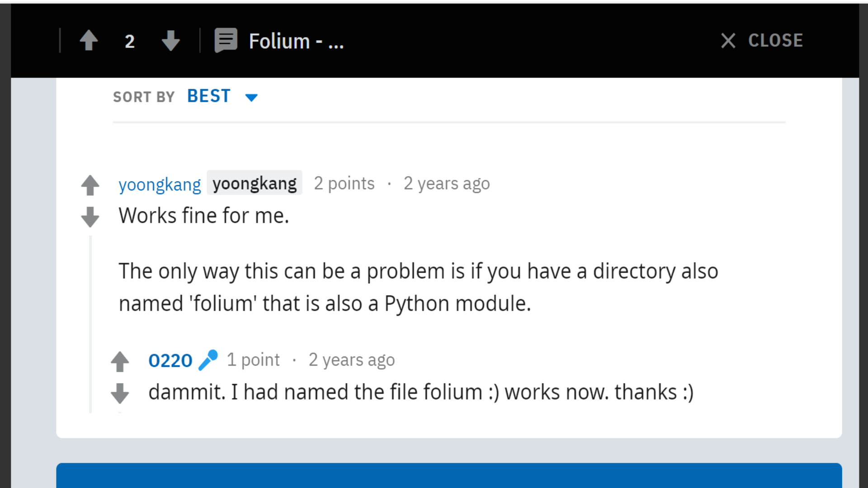Click the 2 years ago timestamp on yoongkang's comment
Image resolution: width=868 pixels, height=488 pixels.
(447, 183)
